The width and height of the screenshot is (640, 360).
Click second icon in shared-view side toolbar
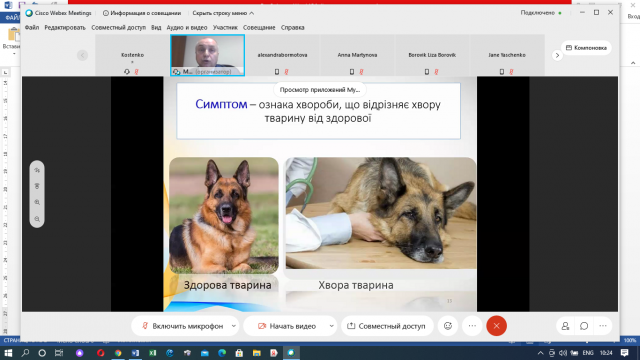tap(37, 186)
